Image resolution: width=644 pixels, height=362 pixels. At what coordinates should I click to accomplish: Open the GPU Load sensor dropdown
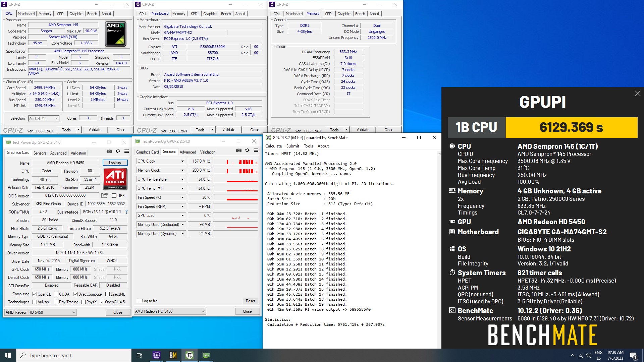coord(182,216)
